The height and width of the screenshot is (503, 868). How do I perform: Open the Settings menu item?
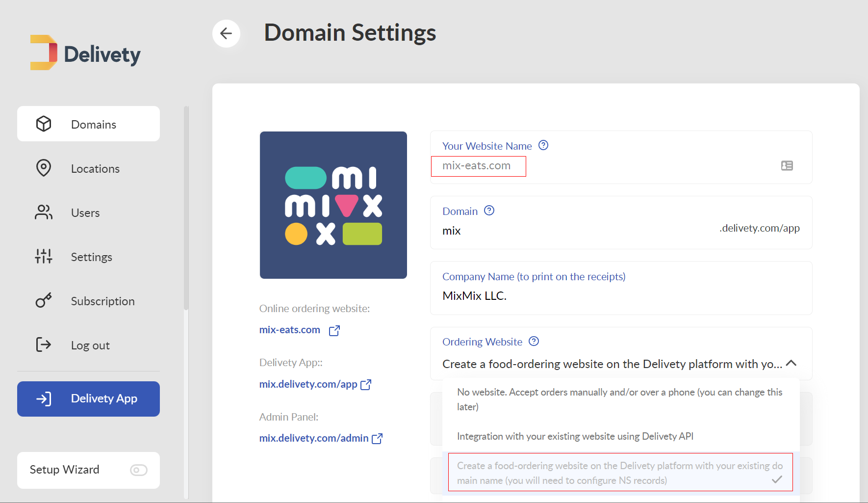click(88, 257)
